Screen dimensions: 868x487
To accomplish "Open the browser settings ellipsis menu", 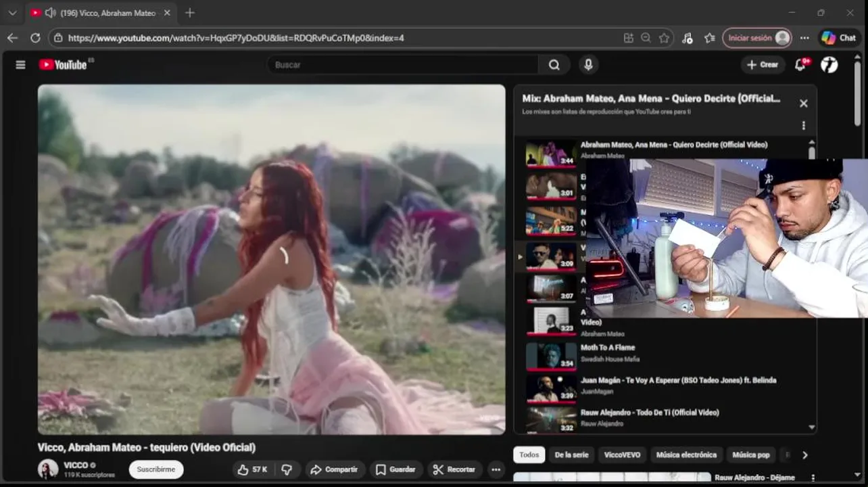I will [x=804, y=38].
